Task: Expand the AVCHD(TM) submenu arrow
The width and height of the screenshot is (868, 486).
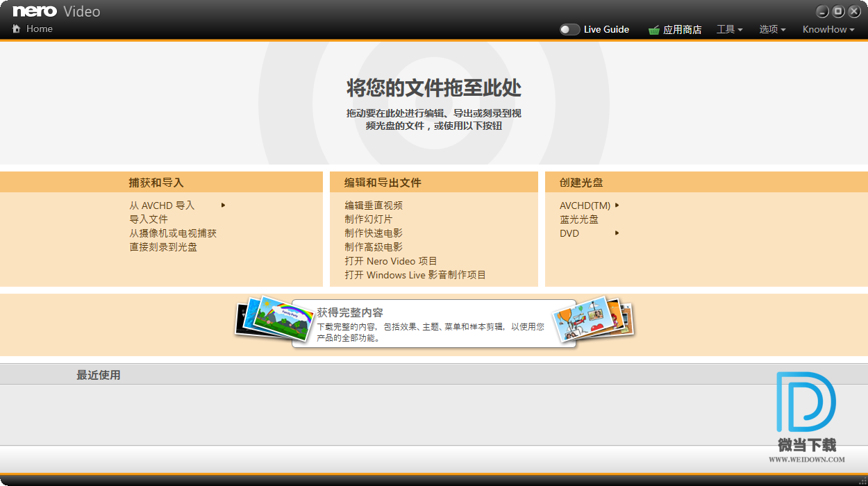Action: click(617, 205)
